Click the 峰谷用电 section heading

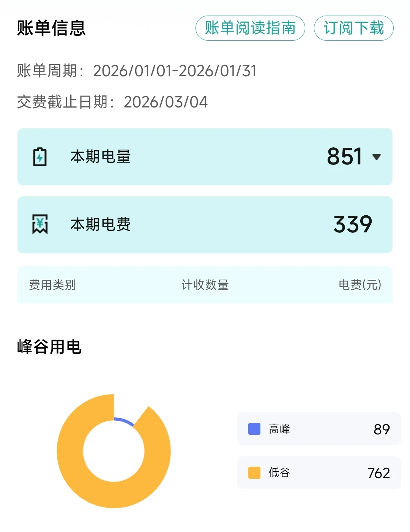pyautogui.click(x=49, y=347)
